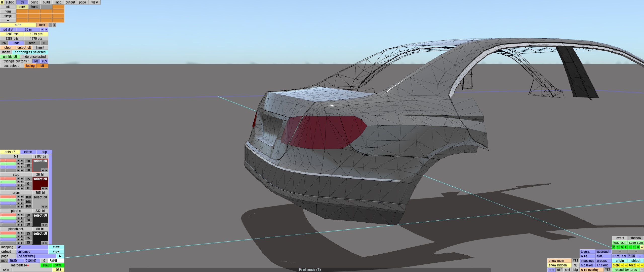
Task: Click the yellow dot view button
Action: (642, 247)
